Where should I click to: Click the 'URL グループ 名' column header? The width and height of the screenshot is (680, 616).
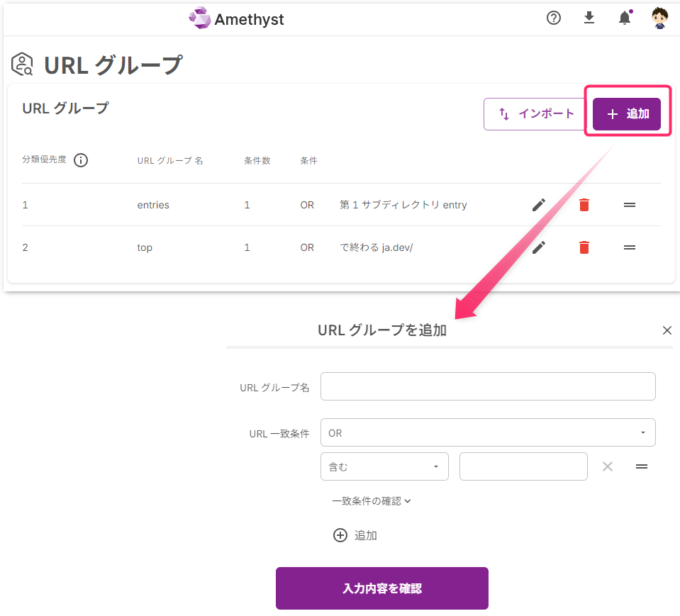[x=170, y=160]
